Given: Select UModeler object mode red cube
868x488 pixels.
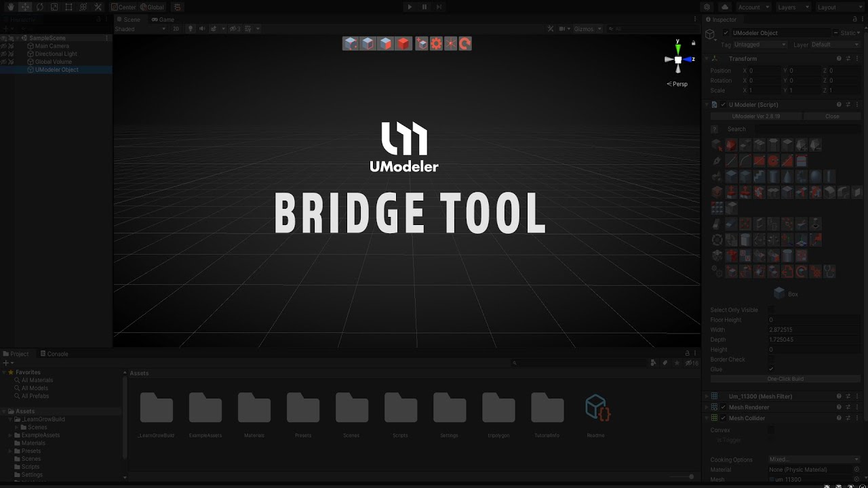Looking at the screenshot, I should coord(403,43).
